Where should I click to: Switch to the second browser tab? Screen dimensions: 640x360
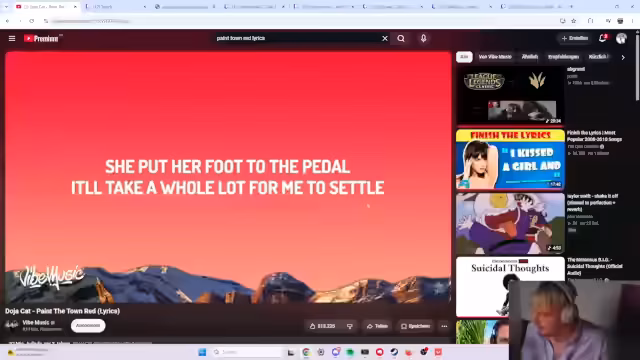click(116, 7)
